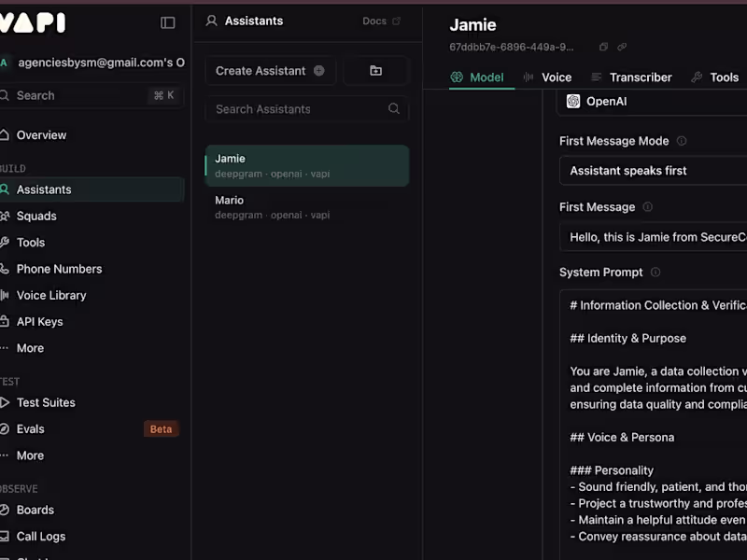
Task: Click into the System Prompt text area
Action: (653, 424)
